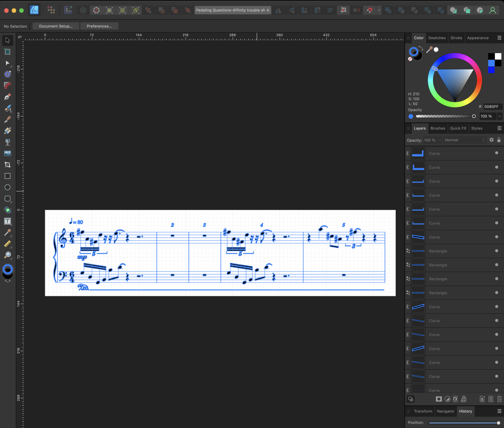Activate the Artistic Text tool
The image size is (504, 428).
7,221
